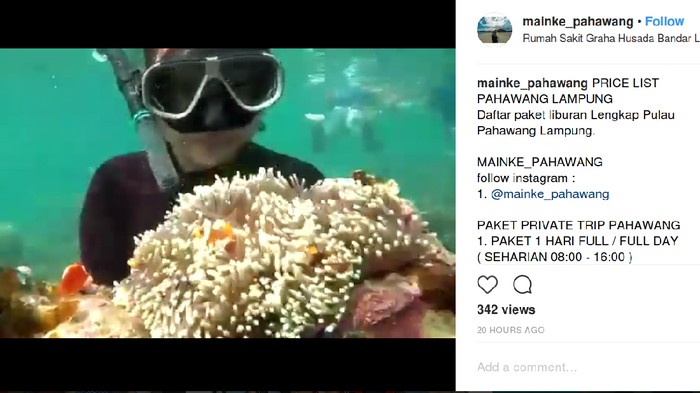This screenshot has width=700, height=393.
Task: Show details for 342 views count
Action: click(x=506, y=309)
